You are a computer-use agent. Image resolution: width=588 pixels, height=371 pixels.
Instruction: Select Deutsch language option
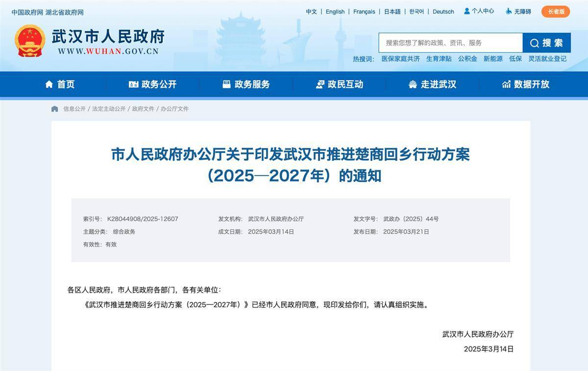(x=443, y=12)
